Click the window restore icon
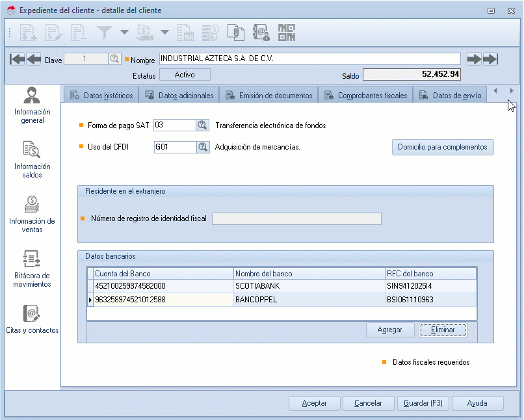The image size is (524, 420). click(x=491, y=10)
